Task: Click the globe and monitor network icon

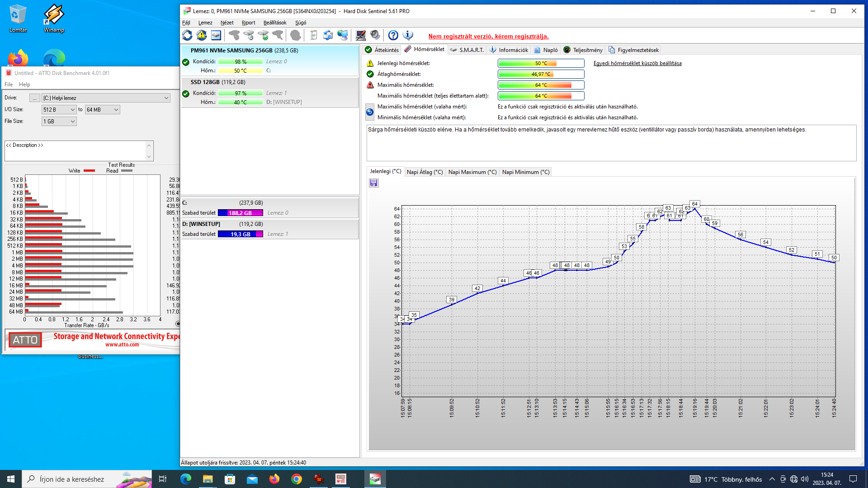Action: [343, 35]
